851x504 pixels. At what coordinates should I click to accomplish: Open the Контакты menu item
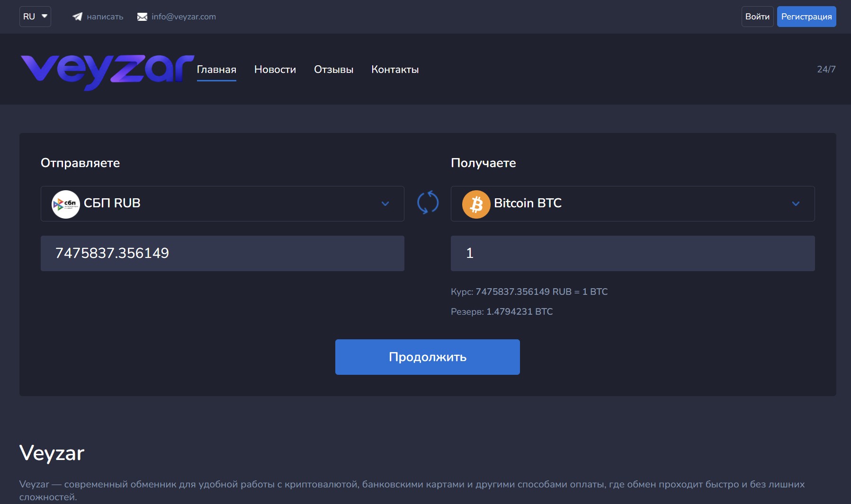[x=395, y=70]
